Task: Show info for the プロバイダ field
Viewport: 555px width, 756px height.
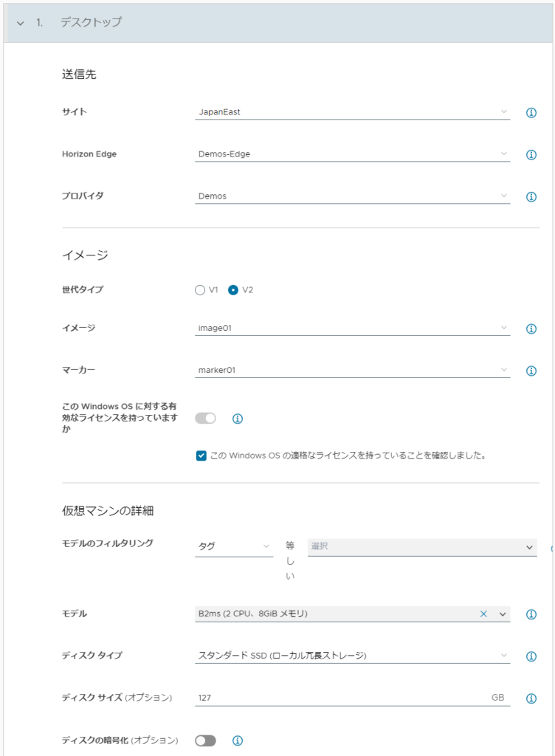Action: (x=531, y=196)
